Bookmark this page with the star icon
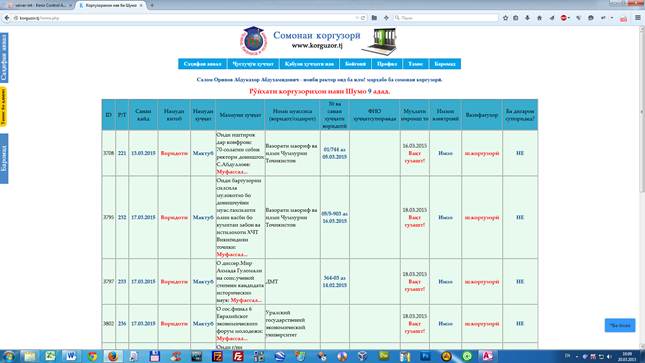 click(506, 18)
